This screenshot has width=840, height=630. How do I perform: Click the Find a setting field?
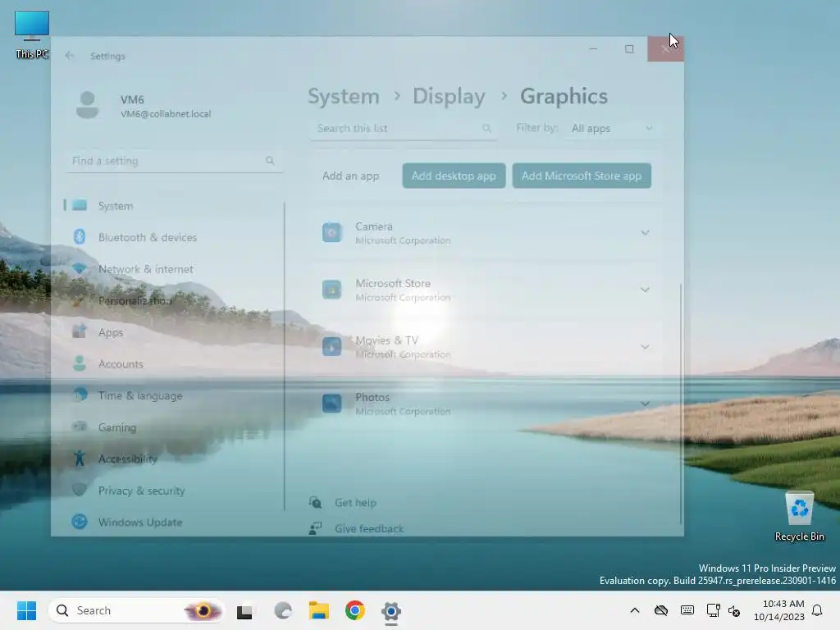click(x=174, y=161)
